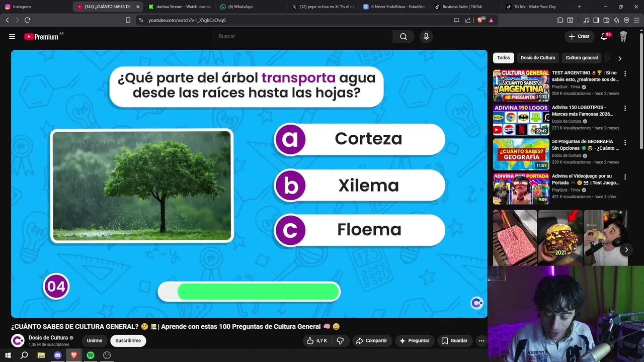
Task: Select the Cultura general filter chip
Action: (x=582, y=58)
